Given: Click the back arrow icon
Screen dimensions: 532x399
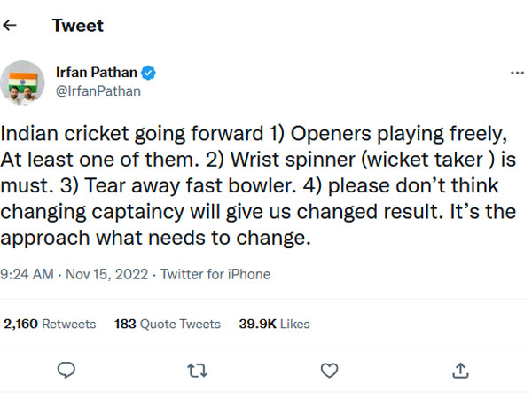Looking at the screenshot, I should click(11, 25).
